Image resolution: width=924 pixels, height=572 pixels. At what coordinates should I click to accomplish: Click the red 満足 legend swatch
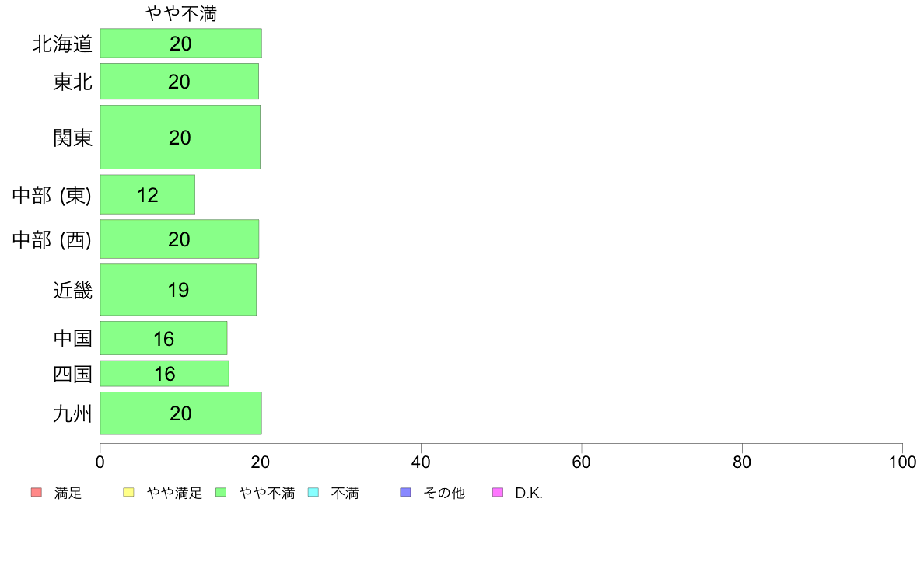coord(37,492)
